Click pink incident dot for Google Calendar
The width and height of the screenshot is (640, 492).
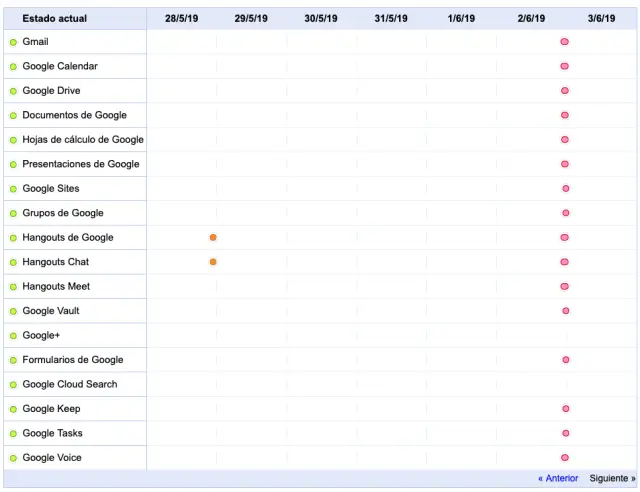coord(564,66)
